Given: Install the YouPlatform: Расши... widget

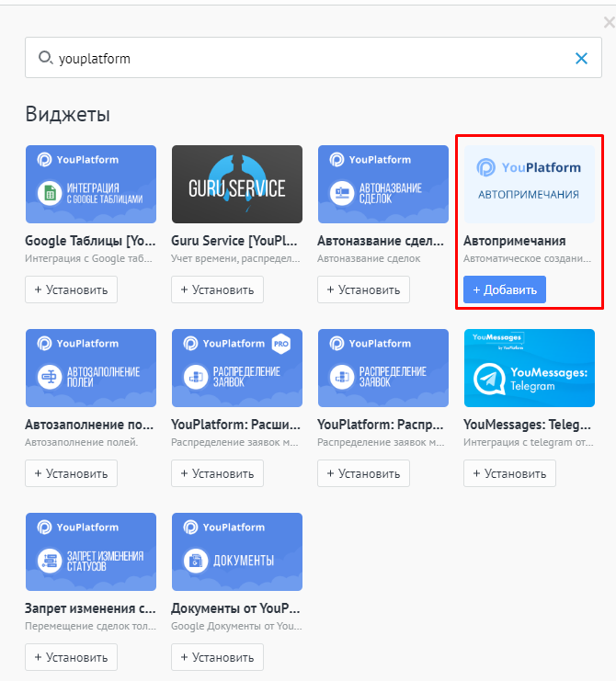Looking at the screenshot, I should [217, 473].
